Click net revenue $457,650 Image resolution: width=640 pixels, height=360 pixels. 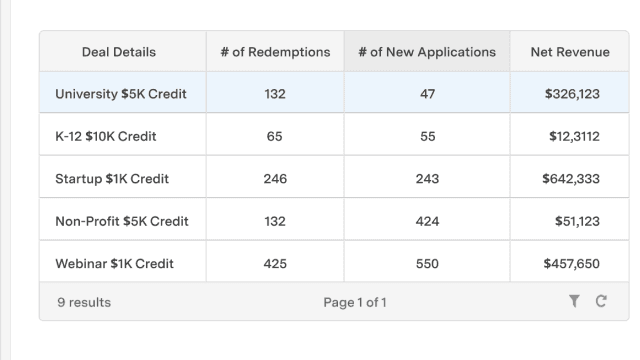[x=571, y=264]
